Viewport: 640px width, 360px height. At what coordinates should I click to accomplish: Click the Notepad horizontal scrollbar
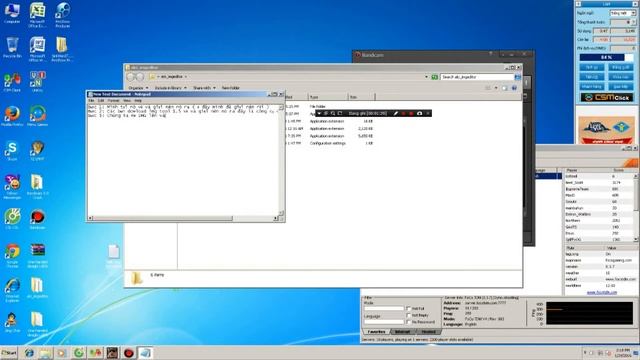(183, 218)
